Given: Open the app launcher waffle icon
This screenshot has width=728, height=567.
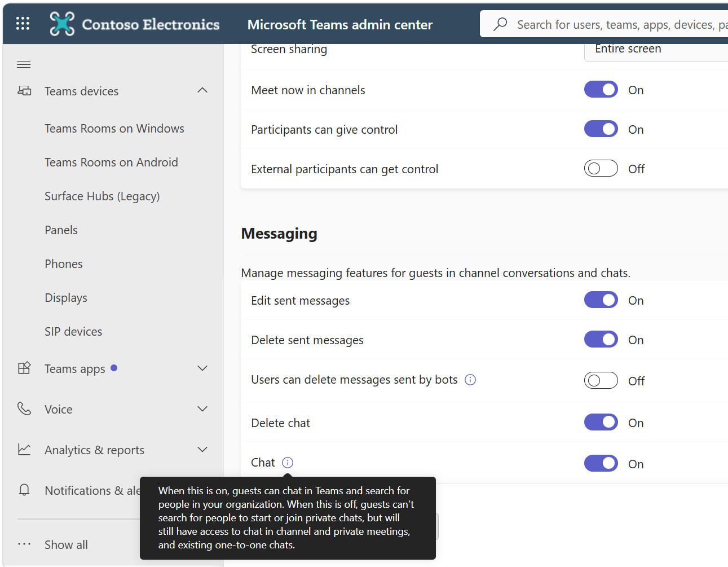Looking at the screenshot, I should click(23, 24).
